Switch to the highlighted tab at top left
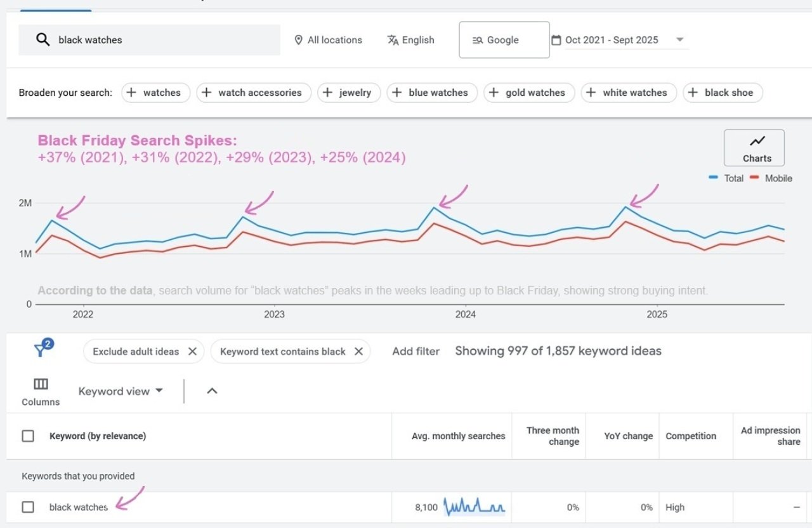The height and width of the screenshot is (528, 812). click(x=55, y=5)
